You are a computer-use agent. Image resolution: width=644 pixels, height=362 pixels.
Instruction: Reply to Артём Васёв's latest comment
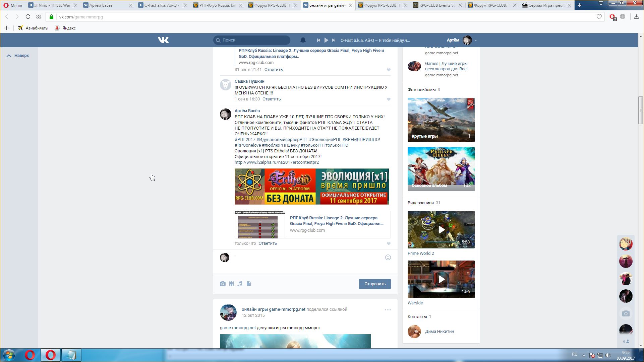[268, 243]
